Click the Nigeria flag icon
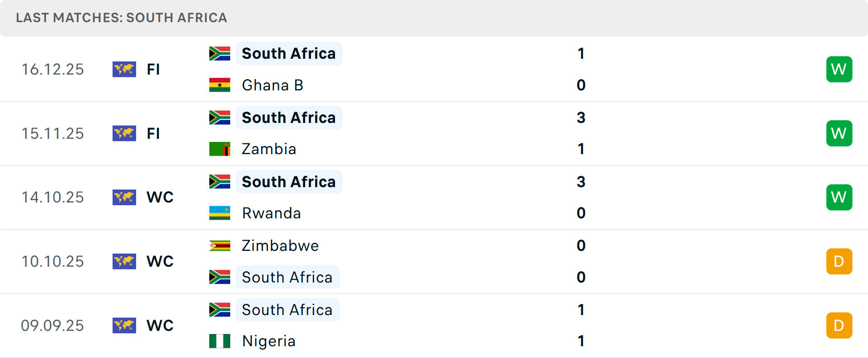 (x=220, y=341)
